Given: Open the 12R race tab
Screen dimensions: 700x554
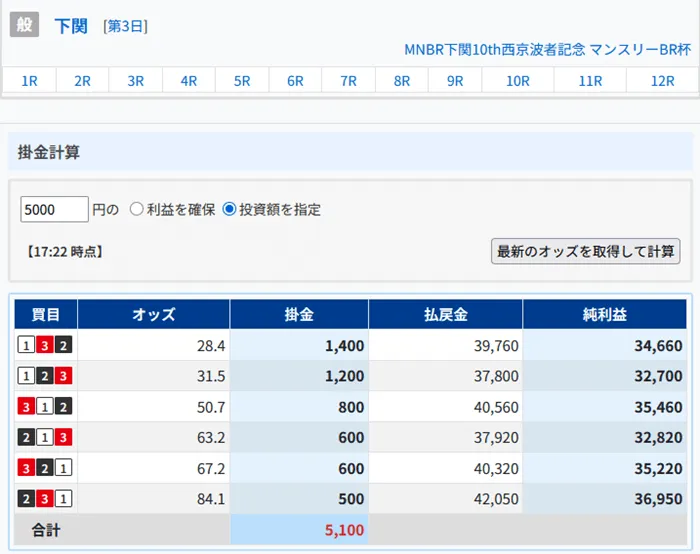Looking at the screenshot, I should click(x=663, y=81).
